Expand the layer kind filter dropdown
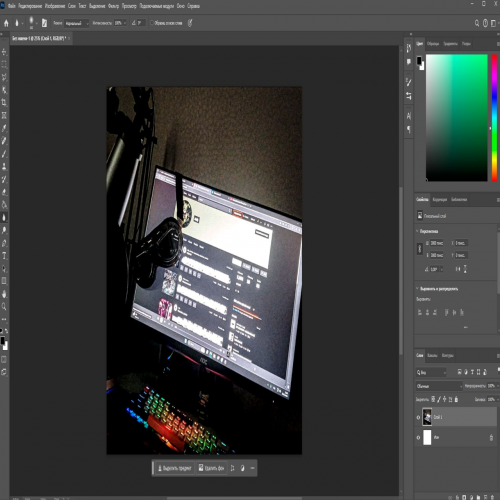 [x=431, y=372]
